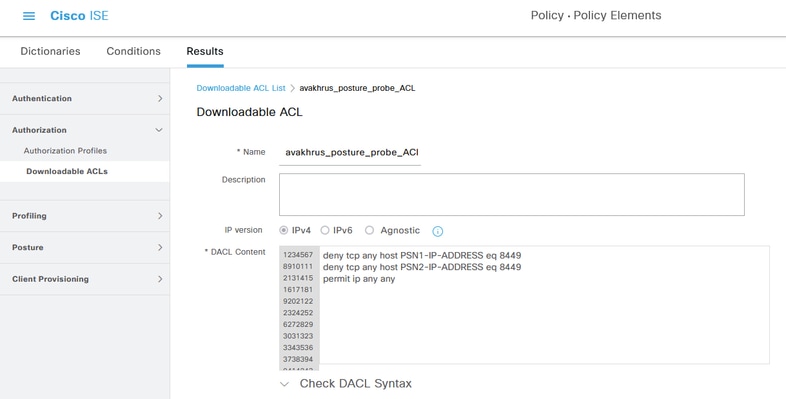Click the Downloadable ACL heading
This screenshot has height=399, width=786.
pyautogui.click(x=250, y=112)
